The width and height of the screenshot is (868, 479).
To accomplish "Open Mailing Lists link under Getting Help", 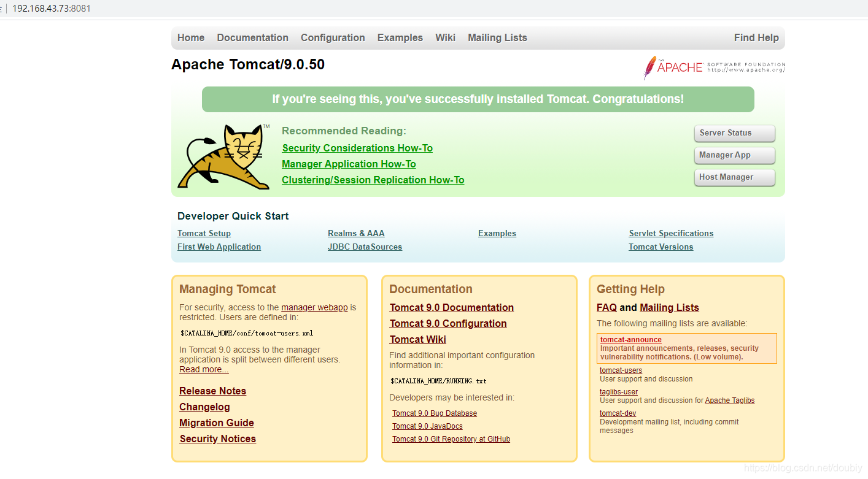I will point(669,307).
